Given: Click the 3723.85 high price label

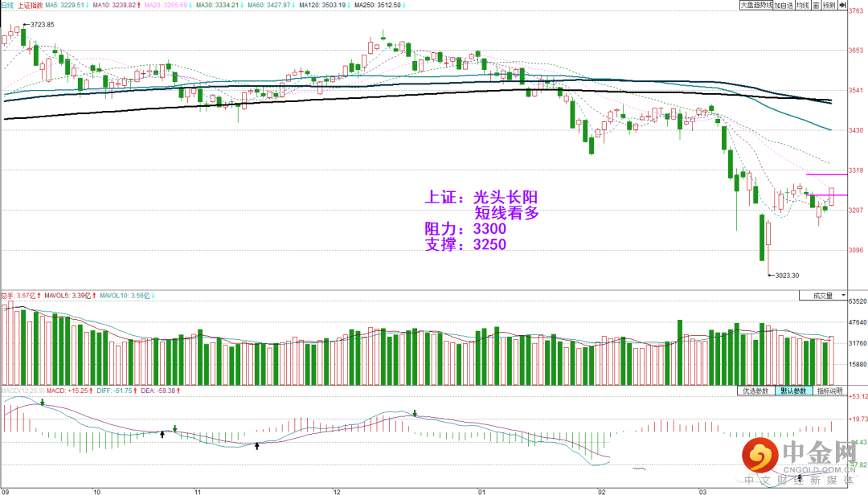Looking at the screenshot, I should coord(42,24).
